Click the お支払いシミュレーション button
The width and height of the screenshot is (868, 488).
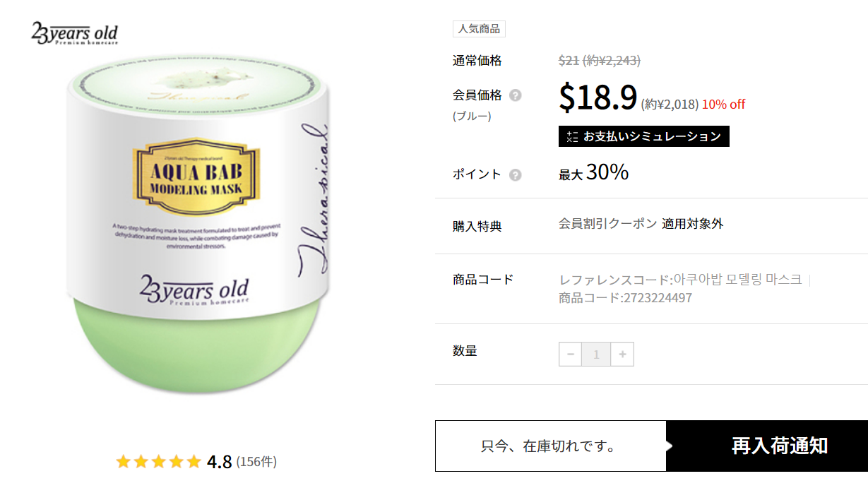coord(644,136)
